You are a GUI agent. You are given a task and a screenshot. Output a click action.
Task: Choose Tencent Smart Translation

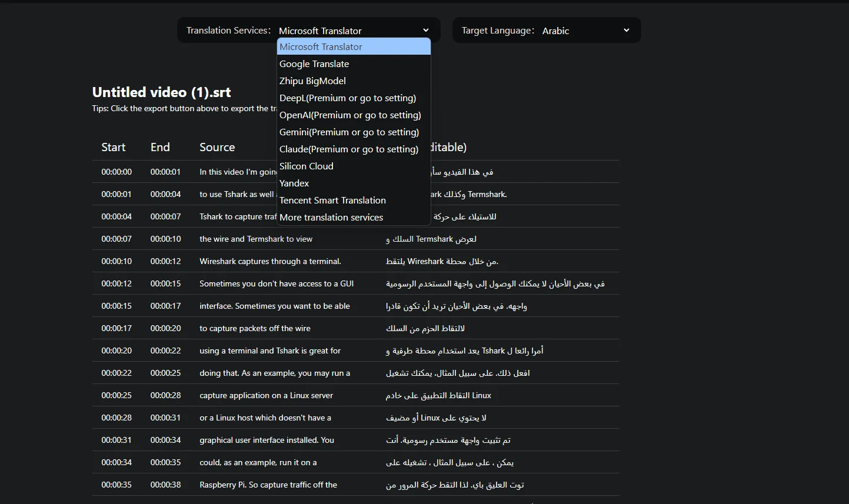coord(354,200)
